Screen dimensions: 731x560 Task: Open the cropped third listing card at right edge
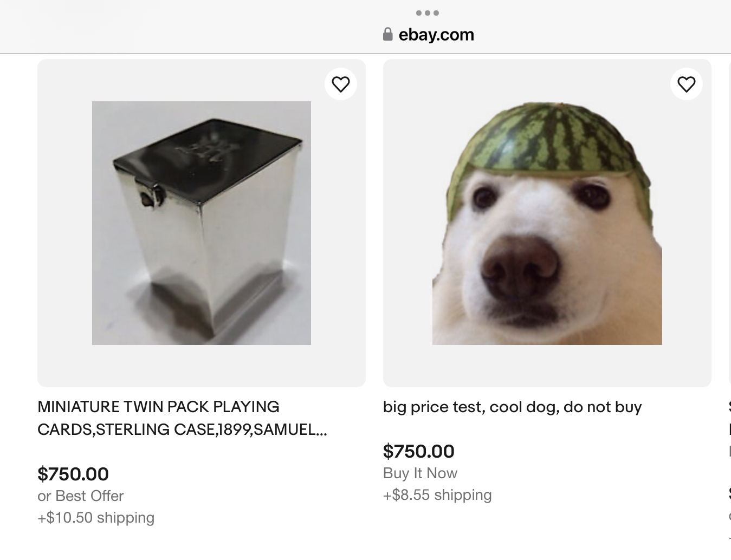click(729, 223)
